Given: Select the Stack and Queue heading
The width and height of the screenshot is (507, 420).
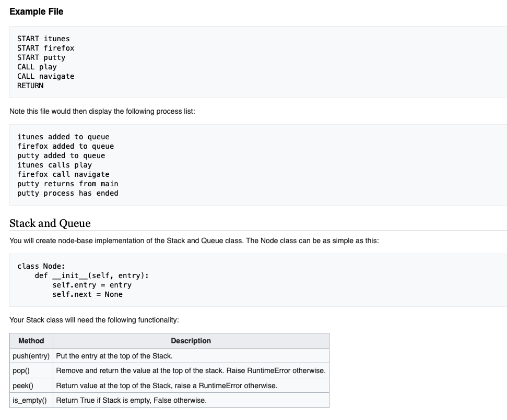Looking at the screenshot, I should coord(50,223).
